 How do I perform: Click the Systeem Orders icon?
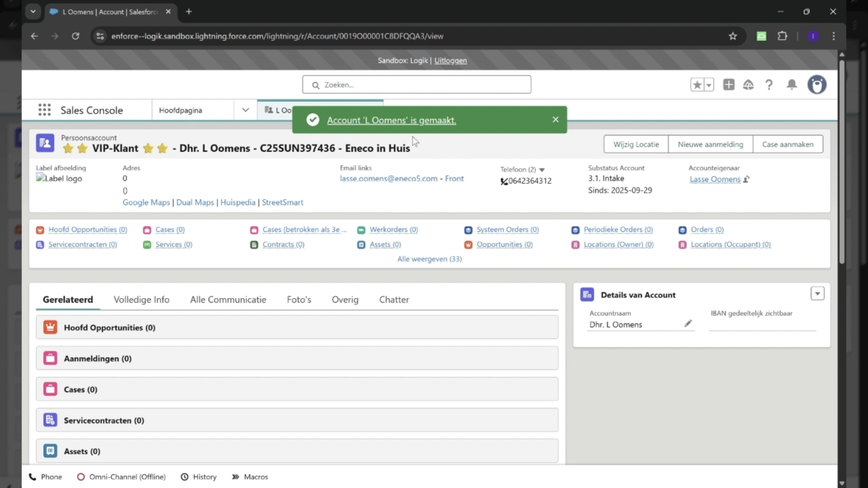tap(468, 230)
